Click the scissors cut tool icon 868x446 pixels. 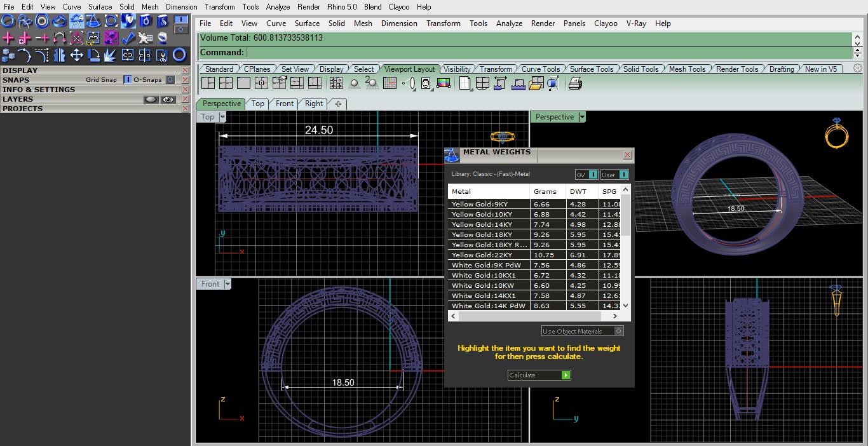[163, 55]
